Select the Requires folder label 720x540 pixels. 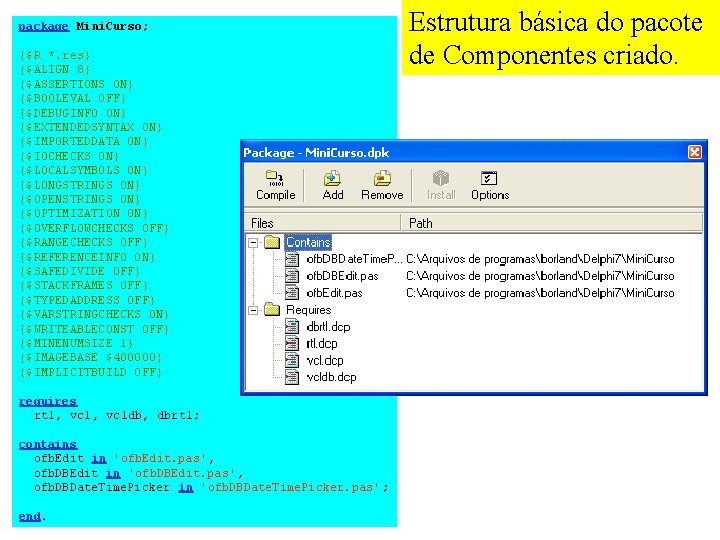pyautogui.click(x=309, y=310)
